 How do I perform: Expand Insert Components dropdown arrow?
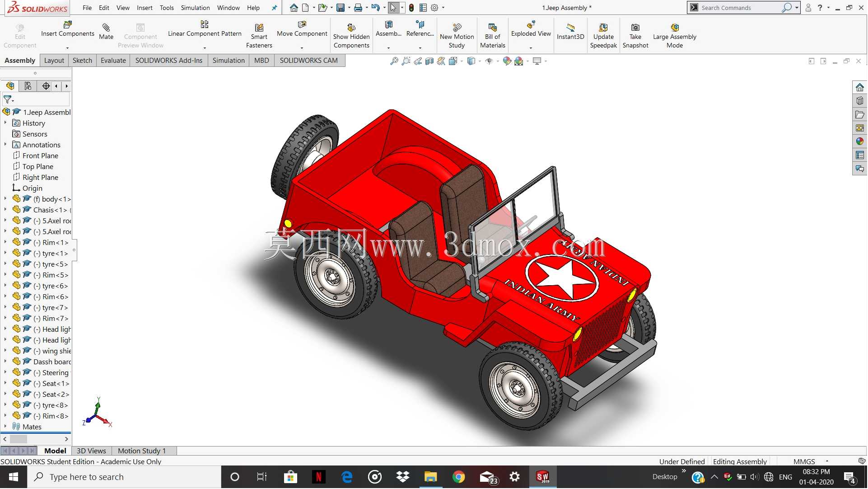[67, 48]
